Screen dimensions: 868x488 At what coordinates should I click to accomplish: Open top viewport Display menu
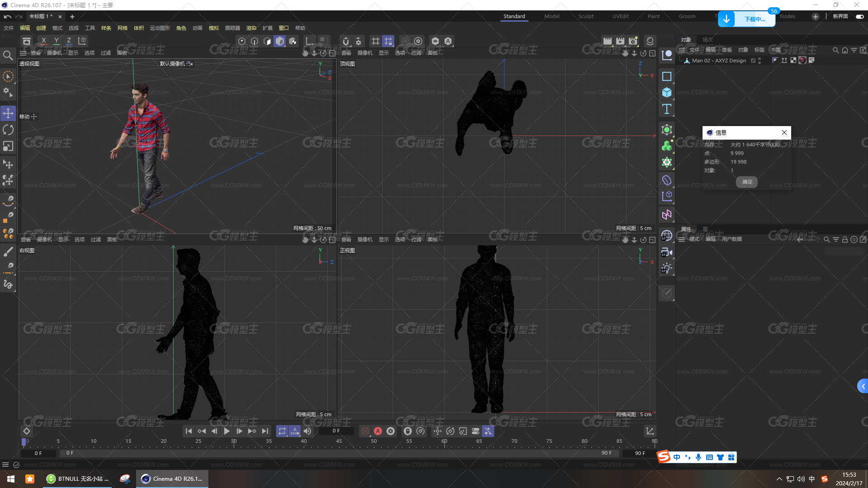click(384, 53)
